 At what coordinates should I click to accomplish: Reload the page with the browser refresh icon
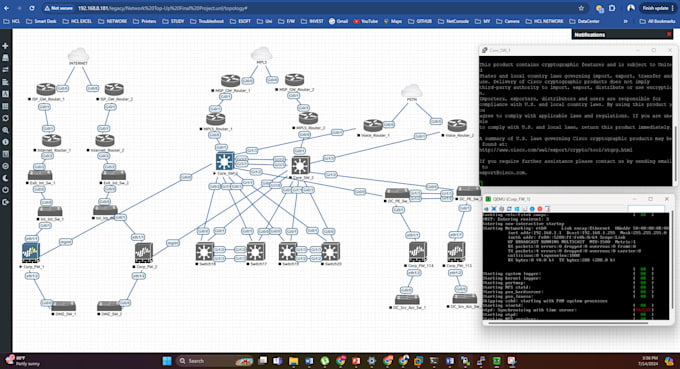coord(32,8)
